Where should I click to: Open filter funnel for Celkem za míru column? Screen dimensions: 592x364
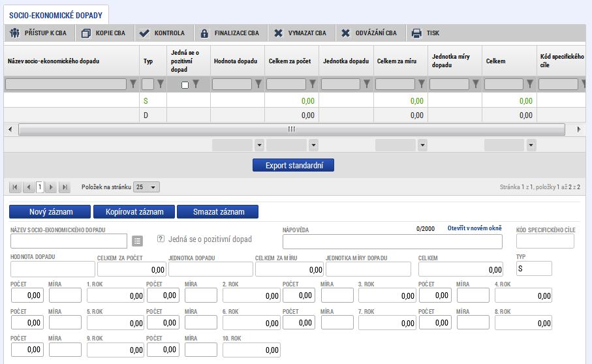(x=422, y=83)
